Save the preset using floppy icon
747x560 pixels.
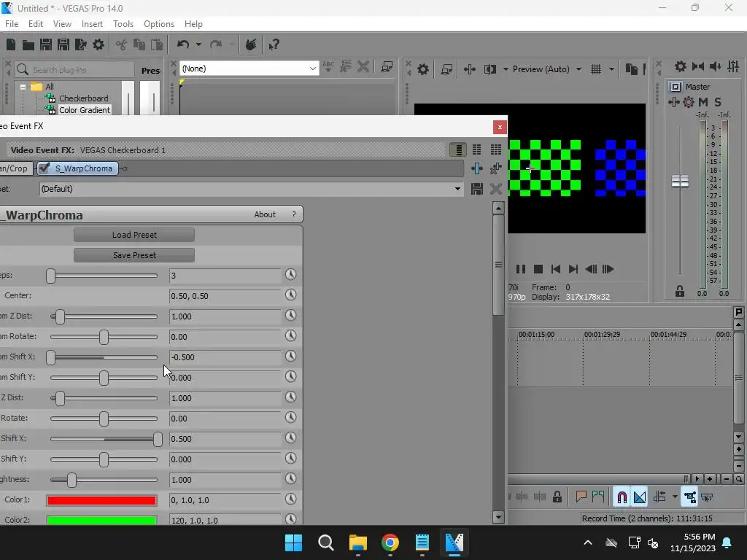pos(477,189)
